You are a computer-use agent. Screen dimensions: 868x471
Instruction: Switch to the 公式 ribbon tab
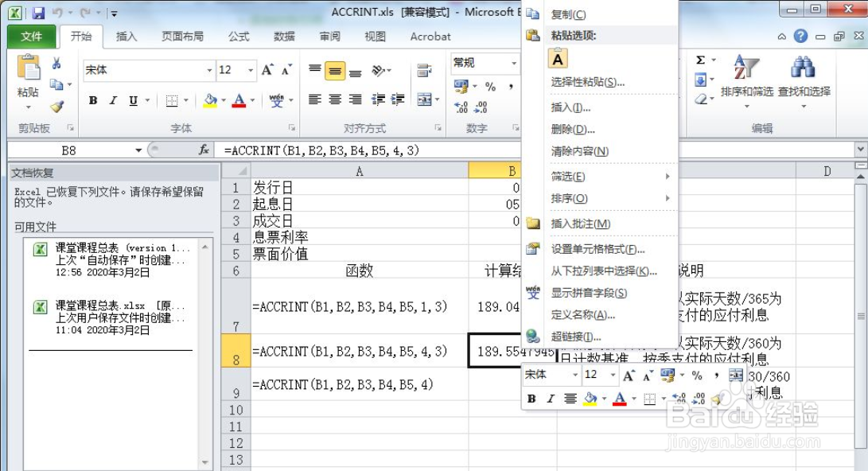pos(239,37)
